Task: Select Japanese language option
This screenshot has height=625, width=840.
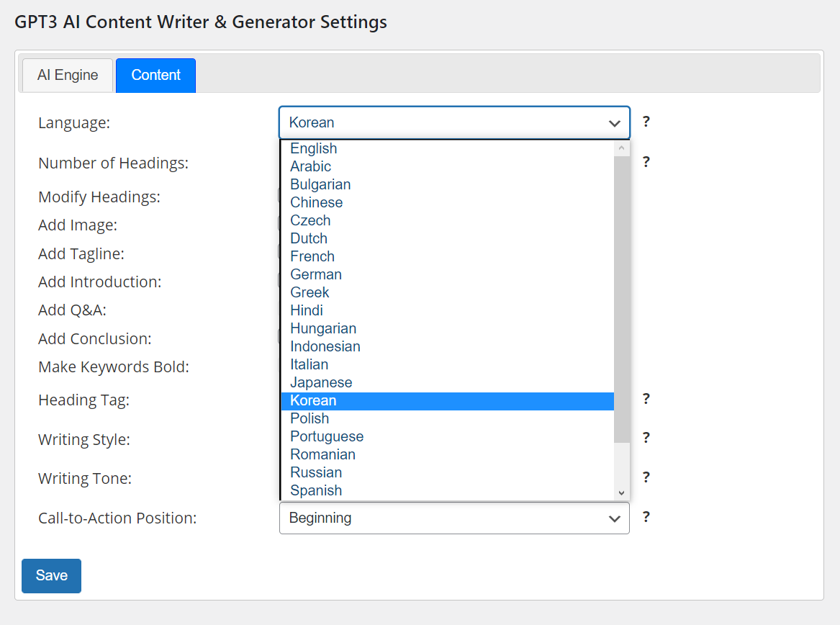Action: click(447, 382)
